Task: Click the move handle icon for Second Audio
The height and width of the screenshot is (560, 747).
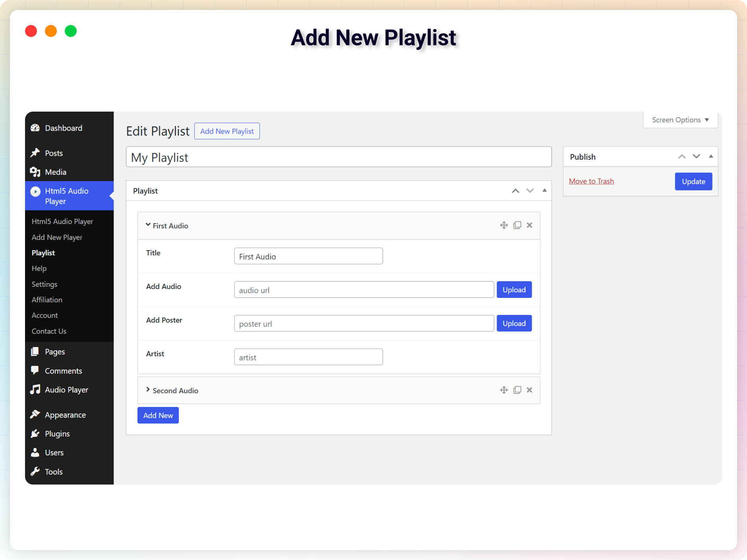Action: 504,390
